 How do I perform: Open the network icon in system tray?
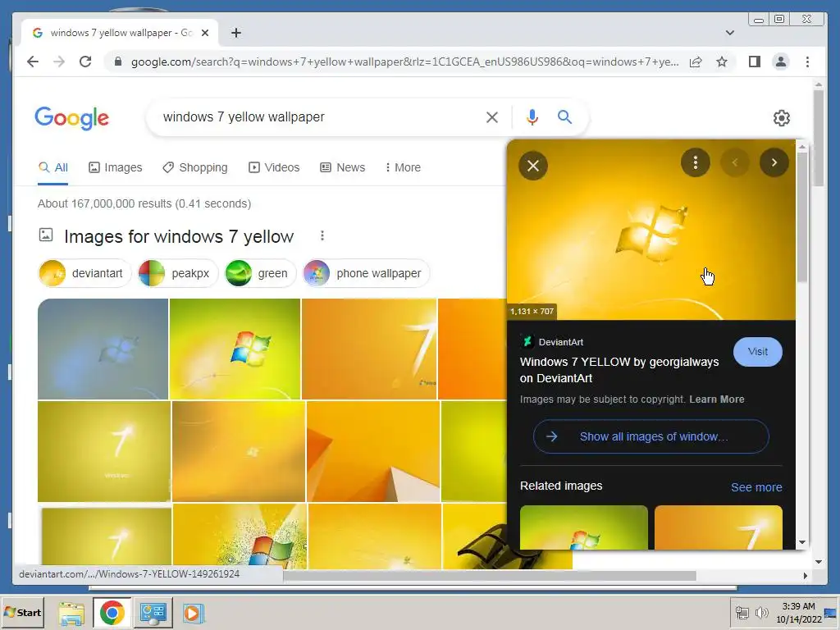coord(742,612)
